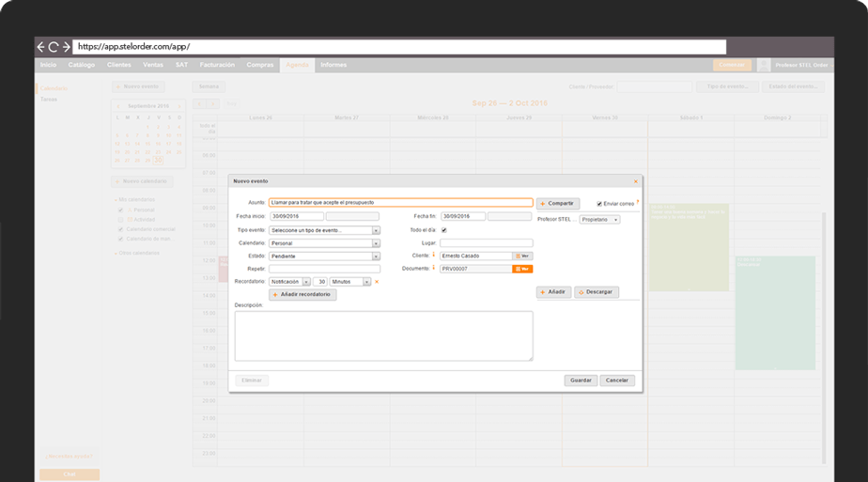This screenshot has height=482, width=868.
Task: Toggle the Actividad calendar checkbox
Action: click(120, 220)
